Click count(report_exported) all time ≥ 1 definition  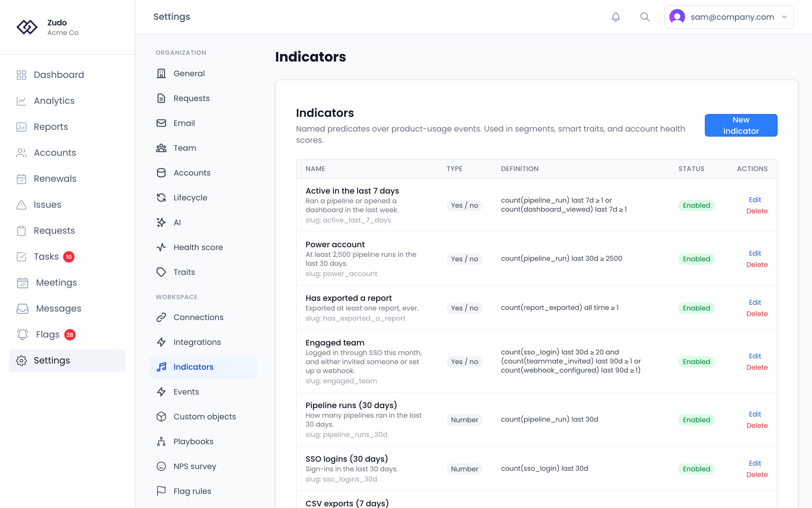(x=560, y=308)
